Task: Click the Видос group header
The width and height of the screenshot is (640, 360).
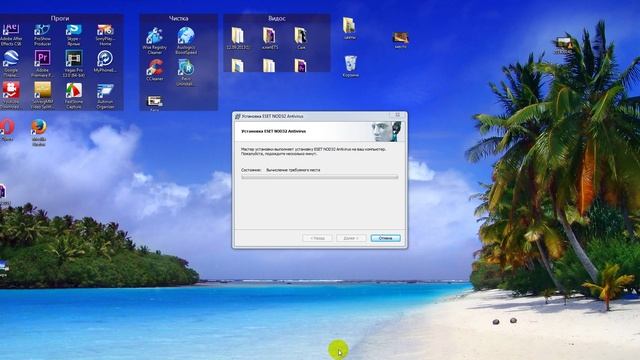Action: pyautogui.click(x=277, y=18)
